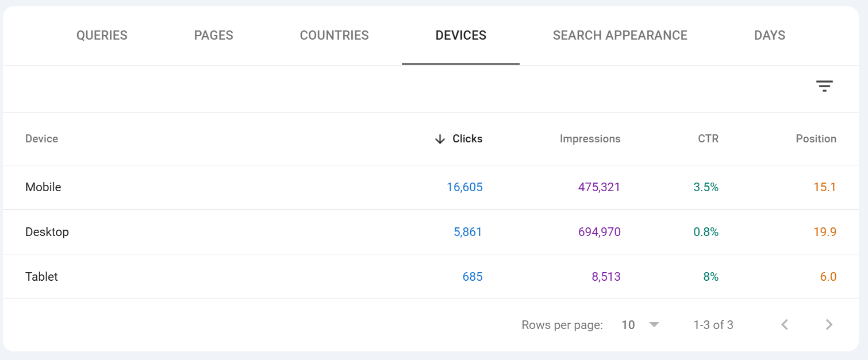Click the Device column header

[41, 139]
